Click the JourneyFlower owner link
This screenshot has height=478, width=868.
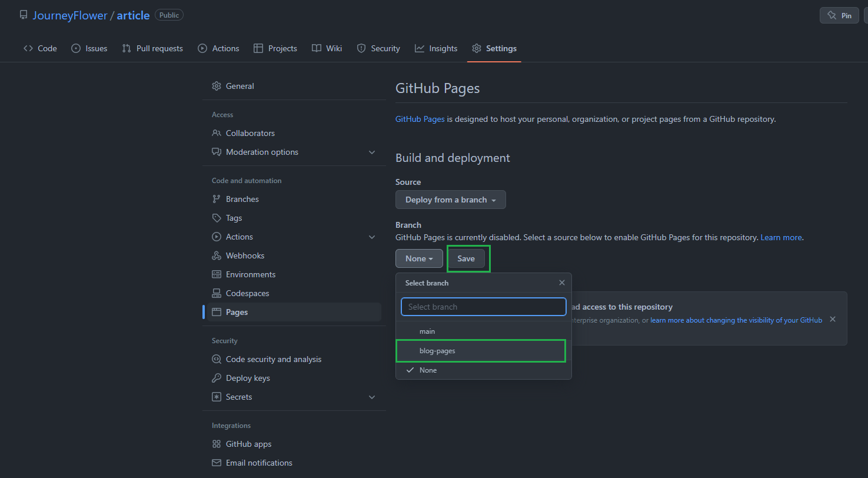click(x=69, y=15)
